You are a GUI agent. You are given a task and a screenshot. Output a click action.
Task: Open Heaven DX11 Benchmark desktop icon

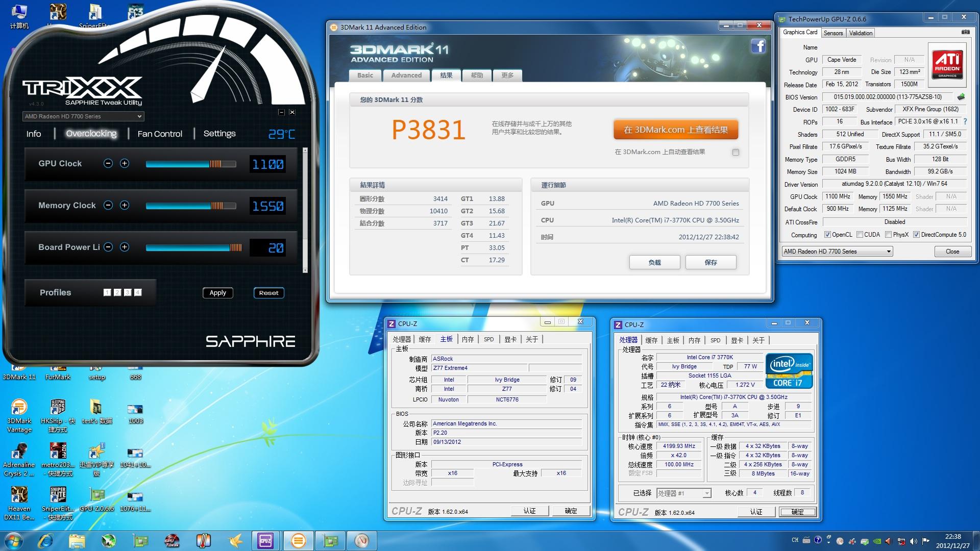pos(19,504)
